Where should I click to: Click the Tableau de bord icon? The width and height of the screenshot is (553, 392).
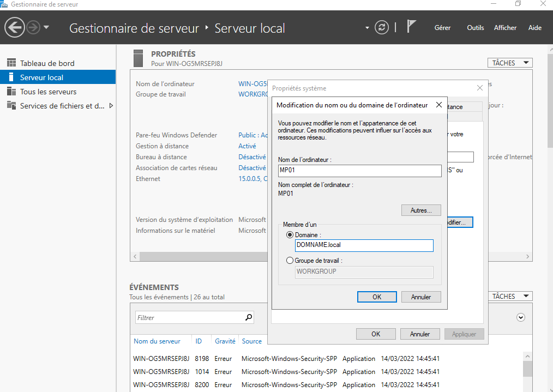coord(11,63)
